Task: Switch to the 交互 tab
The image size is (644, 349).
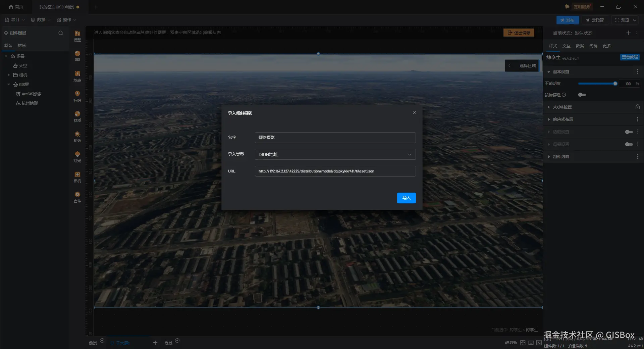Action: pos(566,46)
